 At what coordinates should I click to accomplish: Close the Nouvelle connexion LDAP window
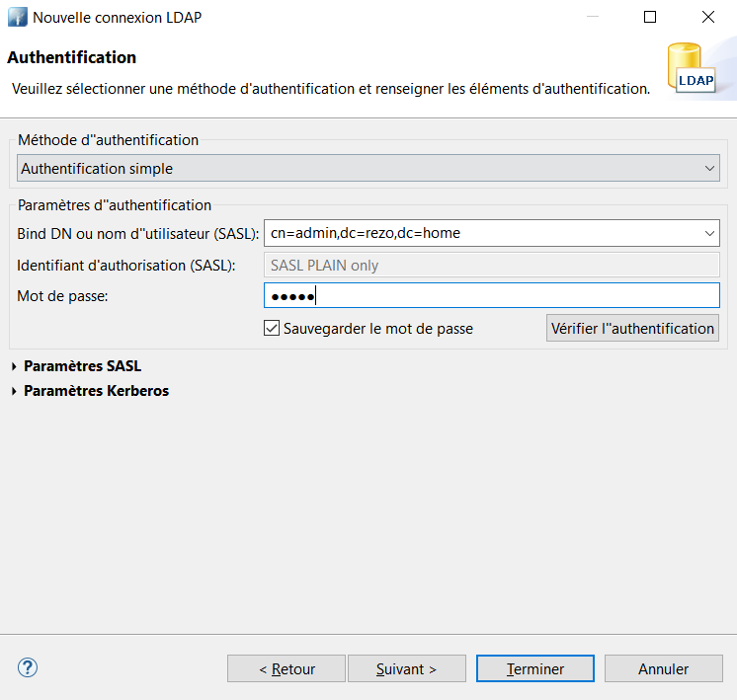pyautogui.click(x=708, y=18)
